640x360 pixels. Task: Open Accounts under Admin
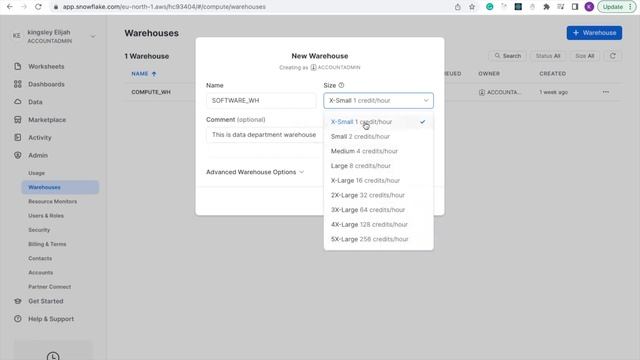point(40,272)
